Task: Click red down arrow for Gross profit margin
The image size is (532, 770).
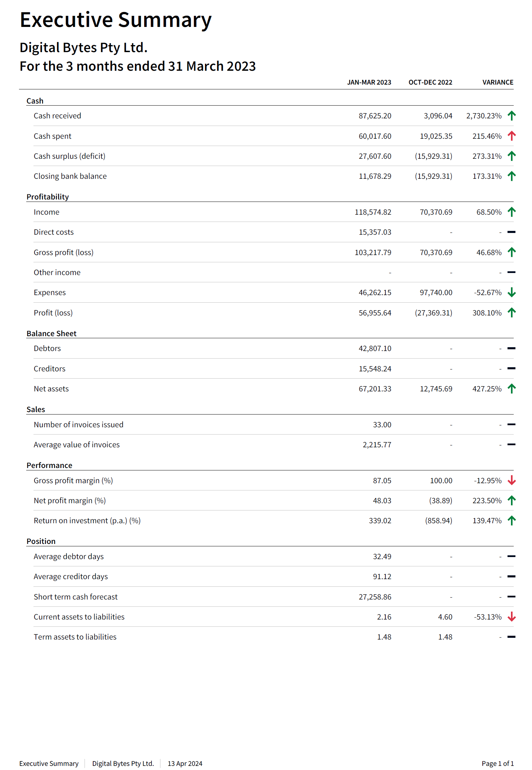Action: coord(512,480)
